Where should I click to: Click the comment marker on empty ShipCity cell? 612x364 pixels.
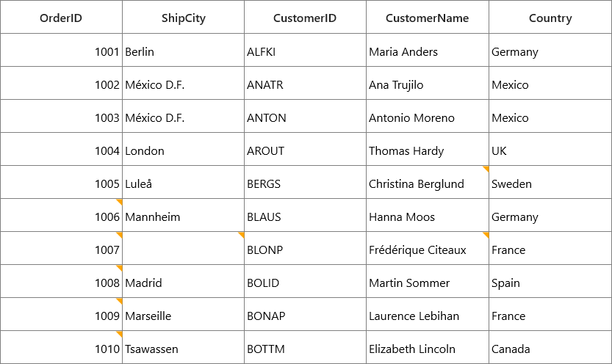tap(242, 235)
